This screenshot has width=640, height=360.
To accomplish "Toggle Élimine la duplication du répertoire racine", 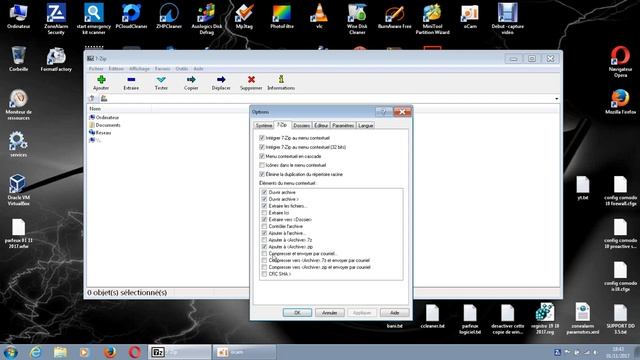I will [x=262, y=174].
